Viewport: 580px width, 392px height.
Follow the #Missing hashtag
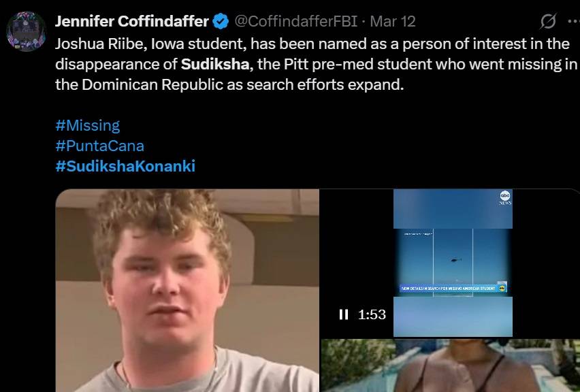coord(88,125)
